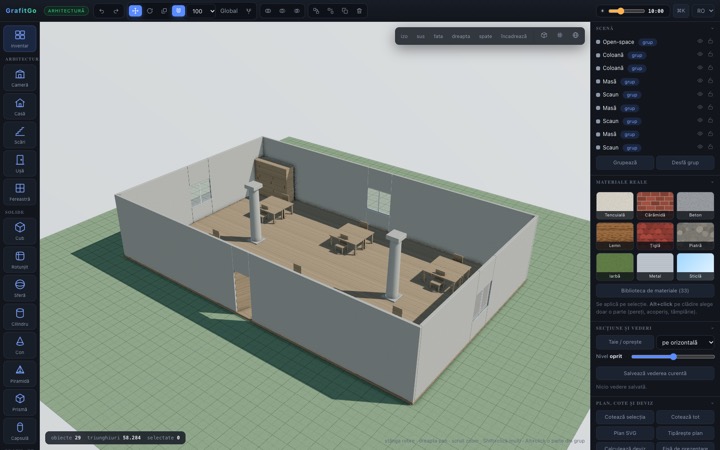Activate the move gizmo tool

tap(135, 11)
